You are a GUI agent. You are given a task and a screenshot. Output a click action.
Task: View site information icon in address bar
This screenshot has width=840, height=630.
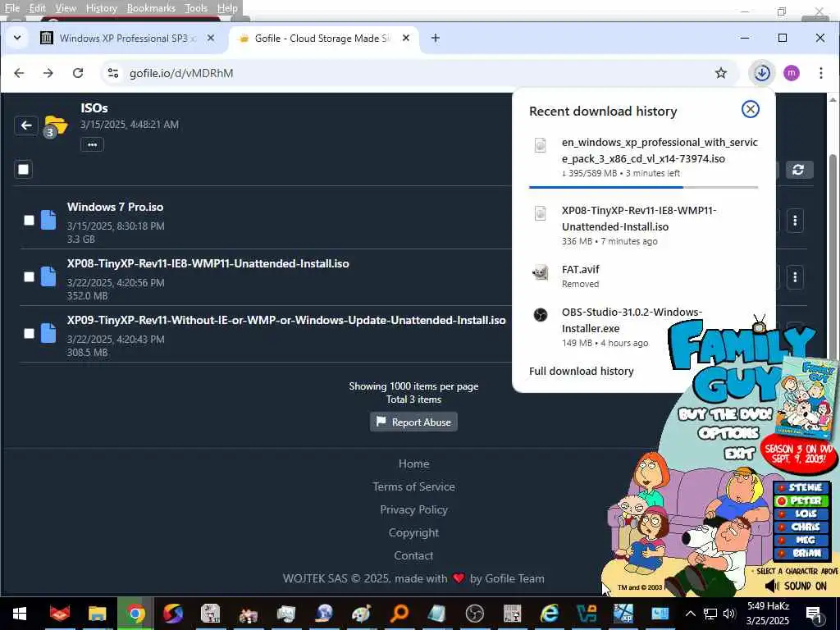click(x=113, y=73)
